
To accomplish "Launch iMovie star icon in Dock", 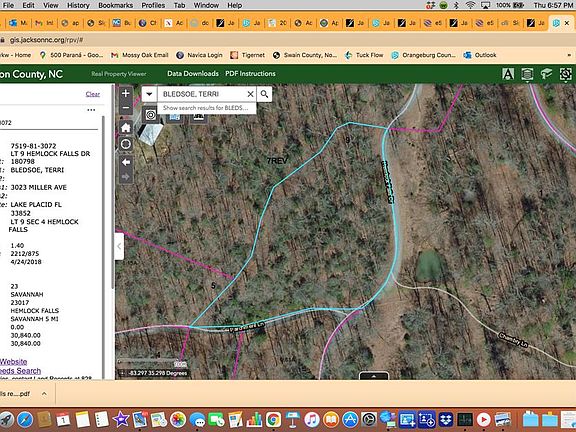I will pyautogui.click(x=121, y=419).
